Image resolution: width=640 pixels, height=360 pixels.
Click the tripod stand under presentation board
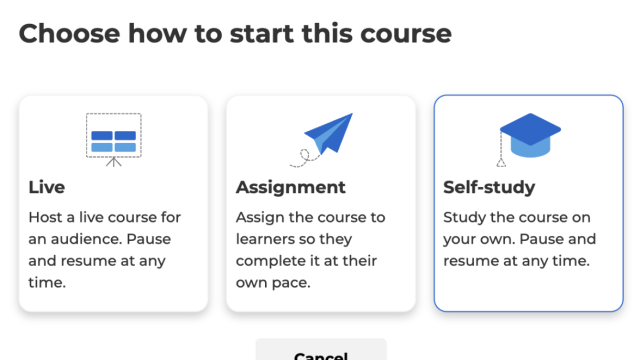click(113, 162)
